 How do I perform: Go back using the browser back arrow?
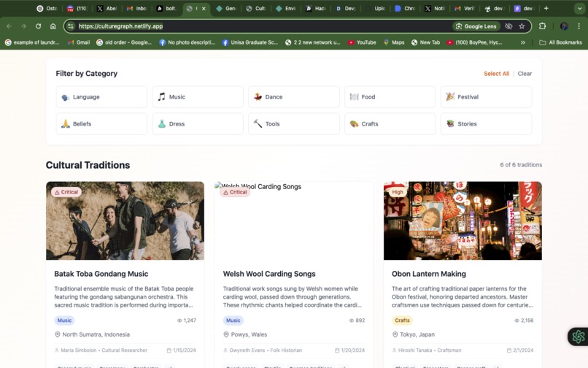click(9, 26)
